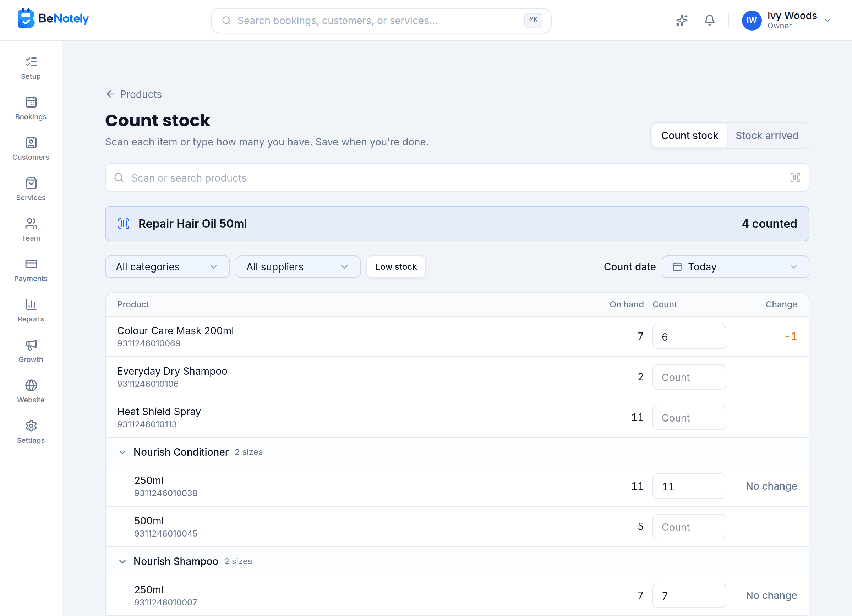Open the Website globe icon
This screenshot has height=616, width=852.
coord(31,385)
